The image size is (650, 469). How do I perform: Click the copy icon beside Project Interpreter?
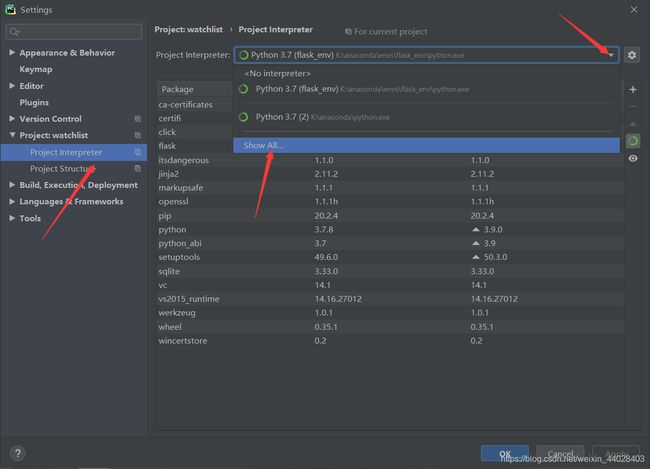[x=138, y=152]
